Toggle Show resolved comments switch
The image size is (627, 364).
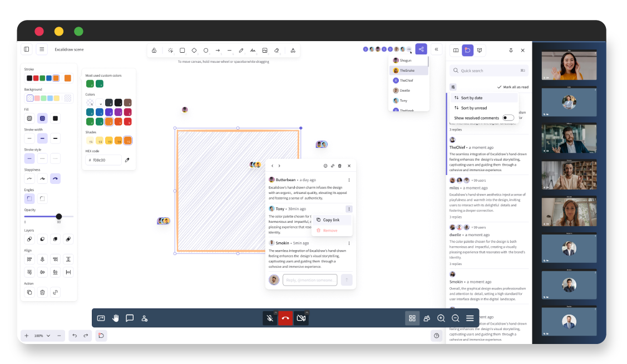pyautogui.click(x=508, y=118)
